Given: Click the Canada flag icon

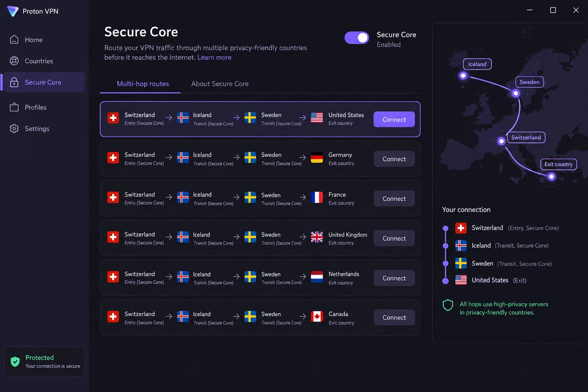Looking at the screenshot, I should tap(317, 317).
